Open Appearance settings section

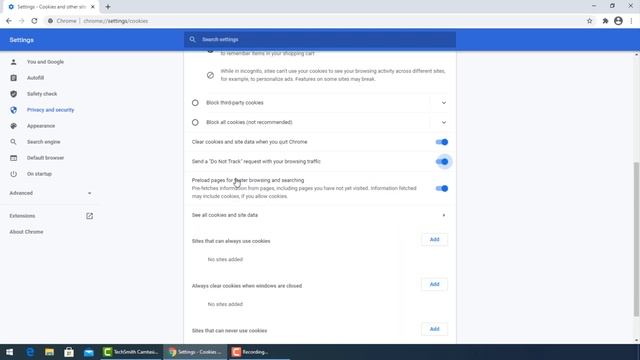41,126
